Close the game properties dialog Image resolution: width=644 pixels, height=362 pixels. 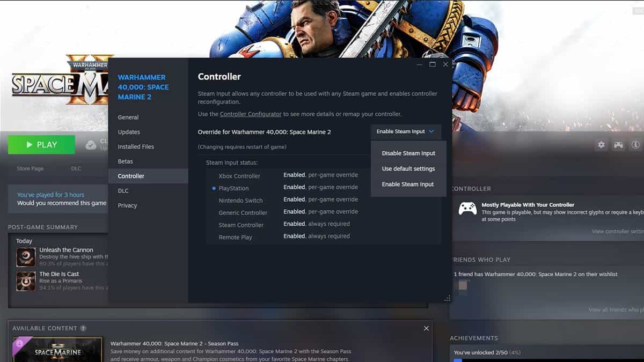tap(445, 64)
